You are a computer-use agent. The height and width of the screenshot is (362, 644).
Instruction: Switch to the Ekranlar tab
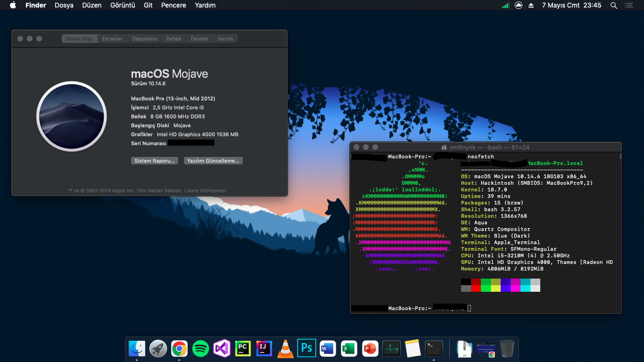(112, 39)
